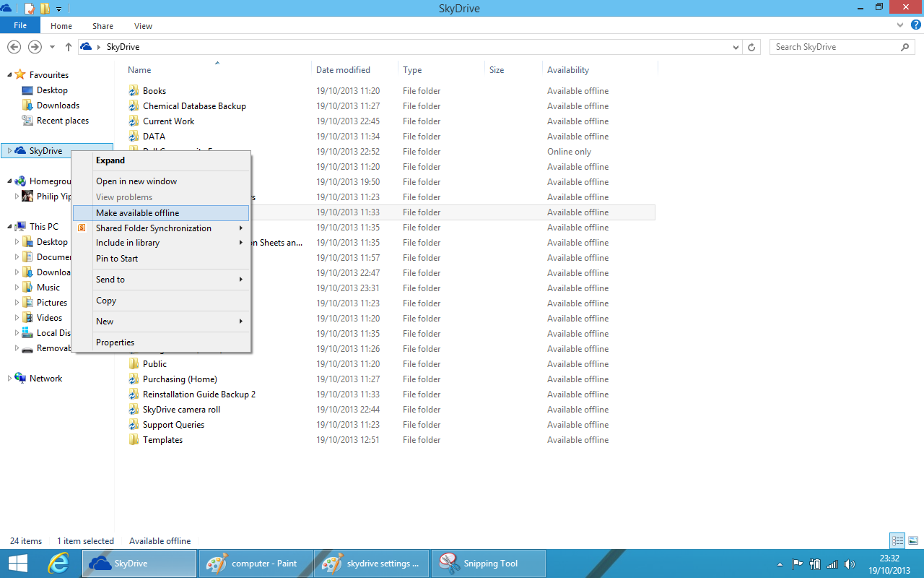The width and height of the screenshot is (924, 578).
Task: Click the SkyDrive address bar path
Action: [x=123, y=47]
